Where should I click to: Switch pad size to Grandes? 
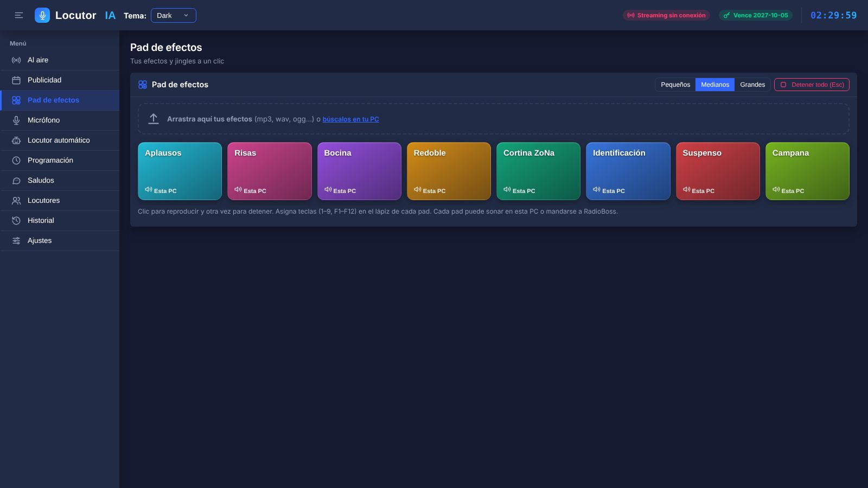[752, 85]
